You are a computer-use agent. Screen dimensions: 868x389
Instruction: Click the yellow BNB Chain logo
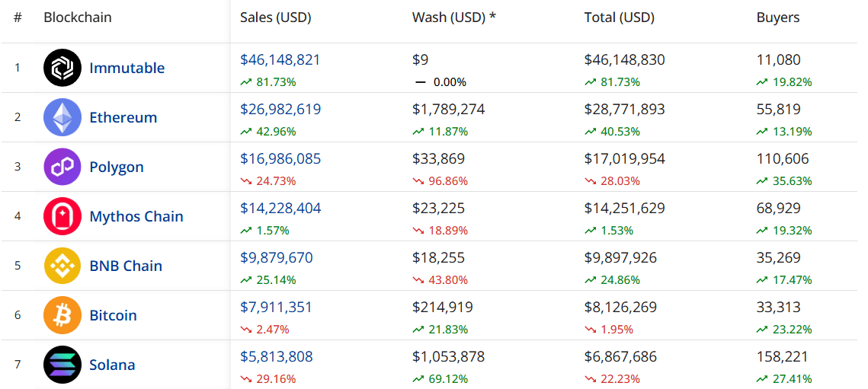pos(62,266)
